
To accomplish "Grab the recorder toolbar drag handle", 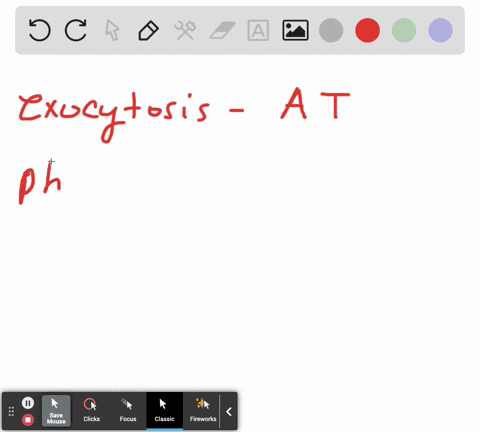I will point(11,412).
